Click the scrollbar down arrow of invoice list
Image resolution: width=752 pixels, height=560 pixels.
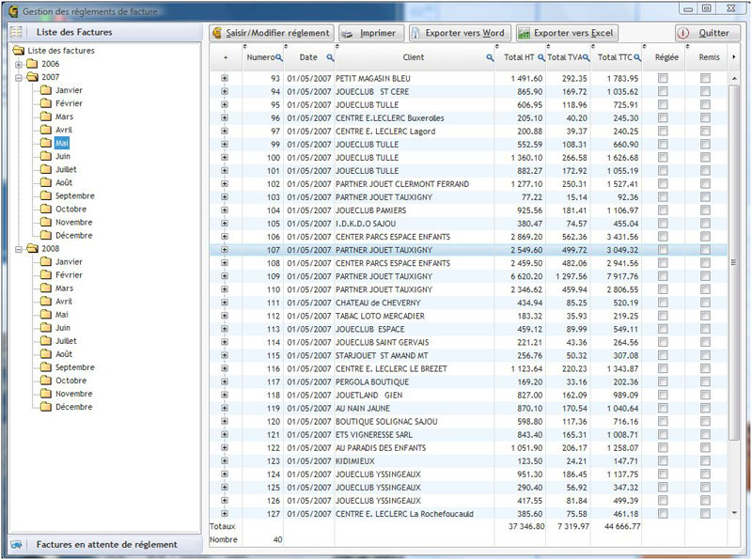click(734, 513)
